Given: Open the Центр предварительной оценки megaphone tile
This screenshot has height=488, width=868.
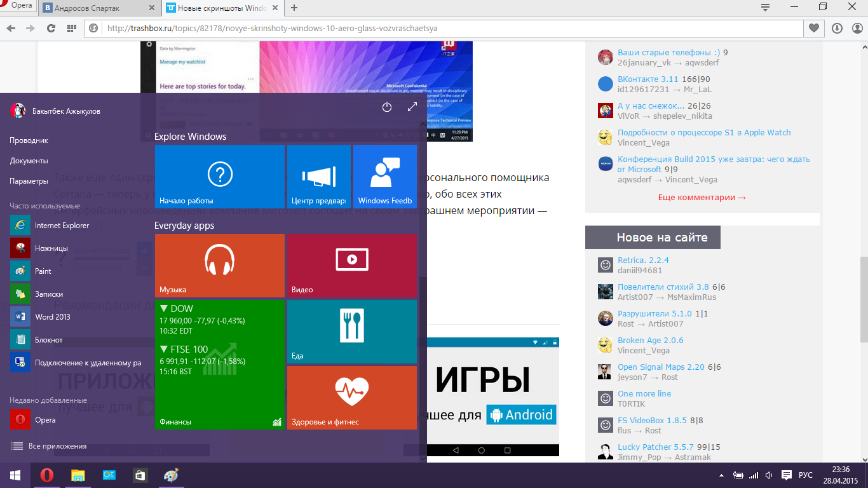Looking at the screenshot, I should tap(319, 177).
